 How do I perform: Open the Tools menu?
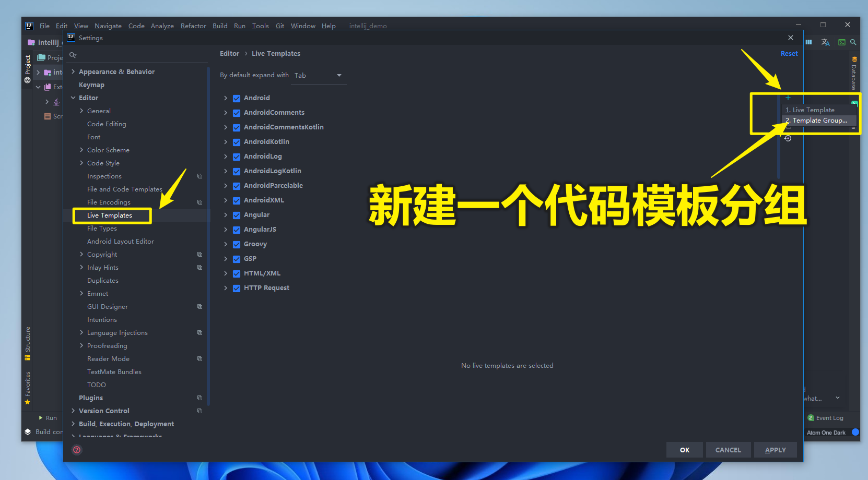[x=260, y=26]
